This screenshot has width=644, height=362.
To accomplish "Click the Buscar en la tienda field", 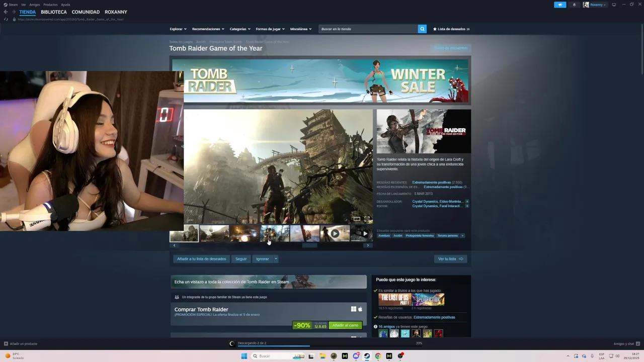I will click(x=368, y=29).
